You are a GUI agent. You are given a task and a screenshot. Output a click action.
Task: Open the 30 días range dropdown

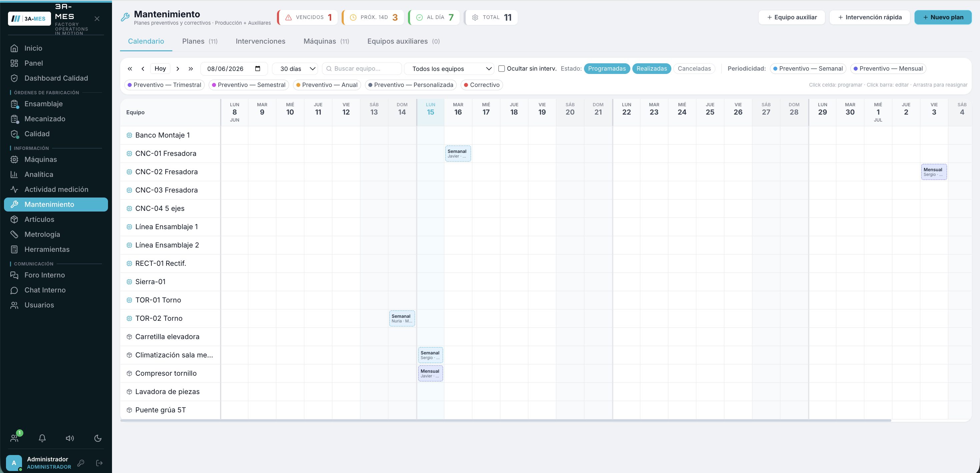pos(295,69)
